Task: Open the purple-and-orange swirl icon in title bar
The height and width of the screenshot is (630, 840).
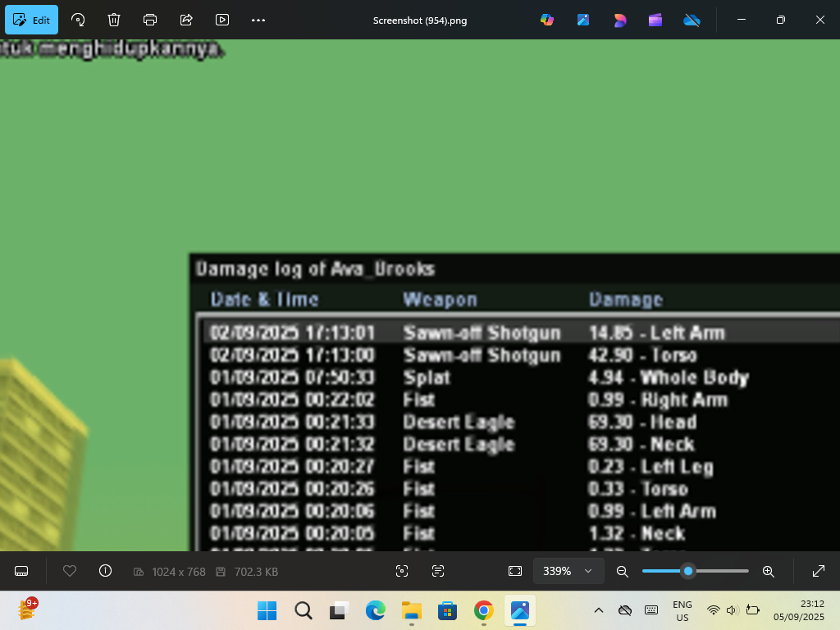Action: pos(620,20)
